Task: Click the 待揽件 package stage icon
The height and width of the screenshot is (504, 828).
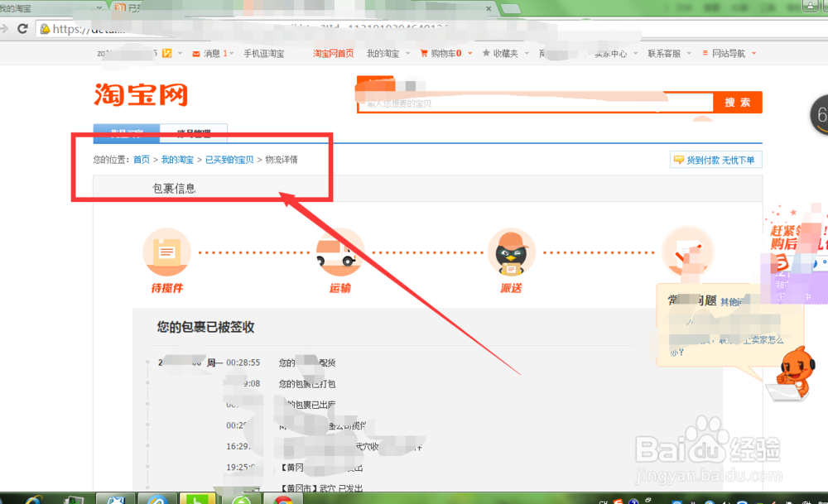Action: pyautogui.click(x=167, y=252)
